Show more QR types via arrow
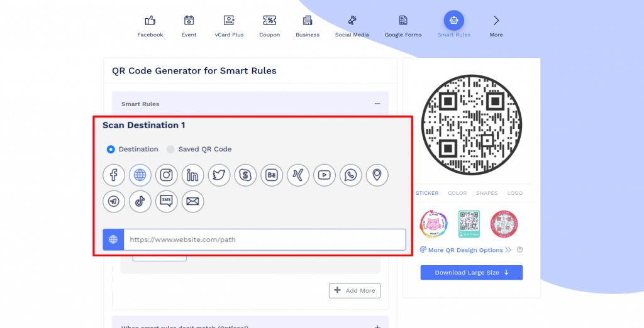 496,21
